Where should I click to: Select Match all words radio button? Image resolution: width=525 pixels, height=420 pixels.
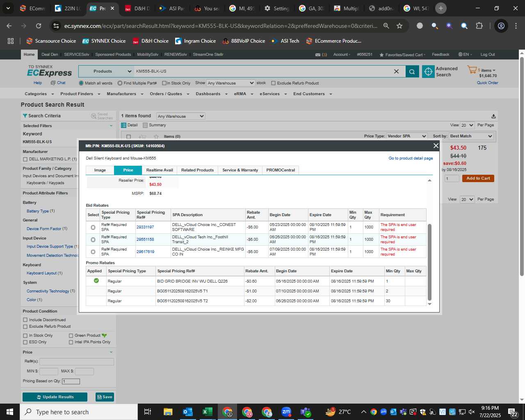point(81,83)
